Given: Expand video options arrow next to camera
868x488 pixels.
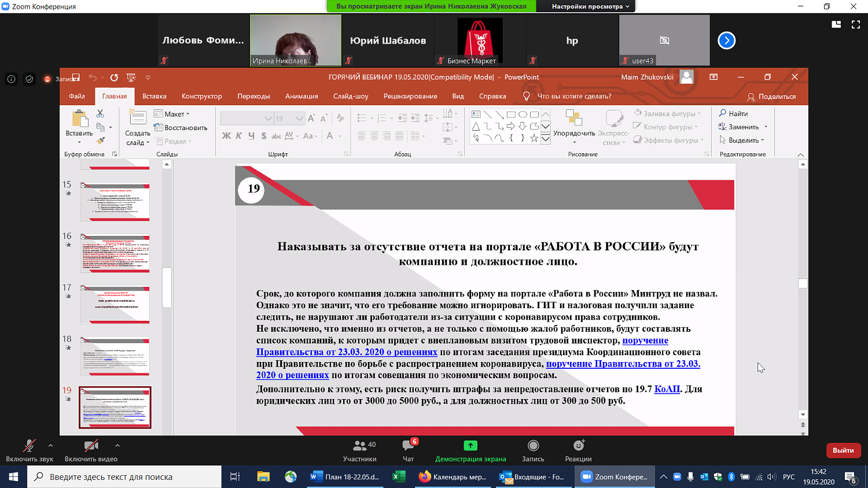Looking at the screenshot, I should pos(117,445).
